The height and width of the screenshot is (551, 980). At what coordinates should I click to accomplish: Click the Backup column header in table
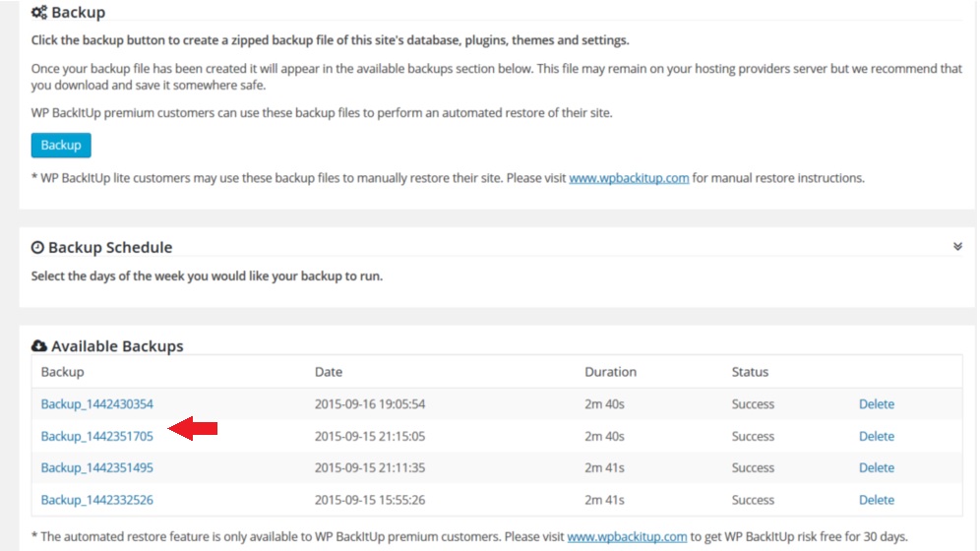pos(62,372)
